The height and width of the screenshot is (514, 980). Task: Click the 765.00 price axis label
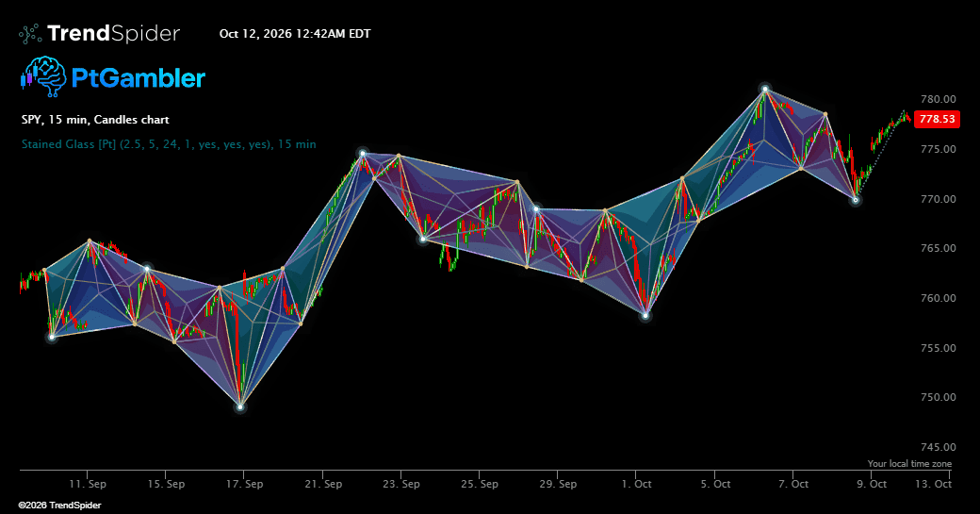(939, 248)
